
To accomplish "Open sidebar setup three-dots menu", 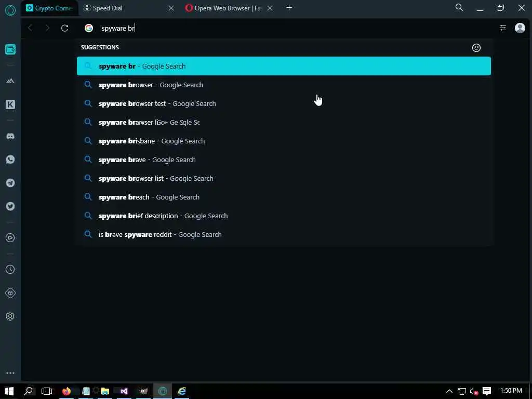I will click(x=10, y=373).
